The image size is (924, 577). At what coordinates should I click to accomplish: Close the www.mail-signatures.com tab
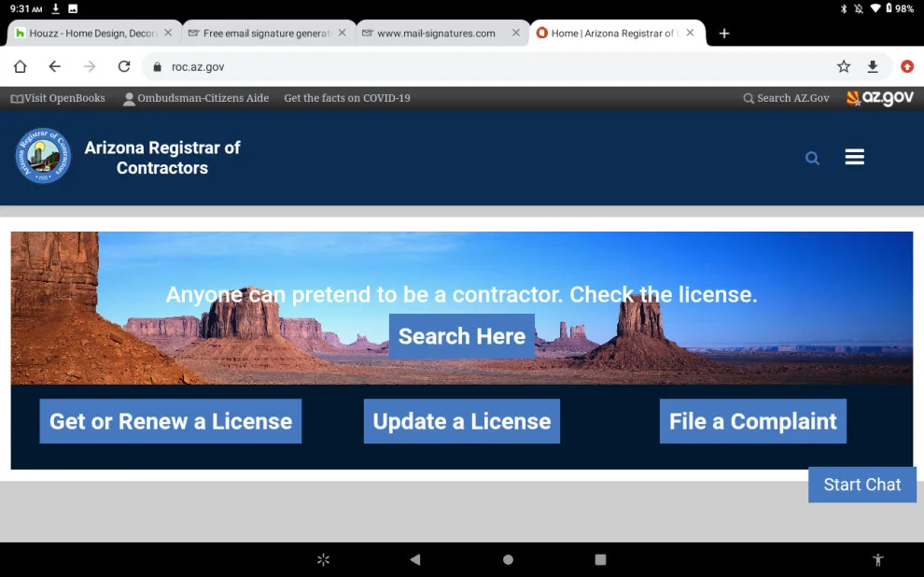coord(515,33)
